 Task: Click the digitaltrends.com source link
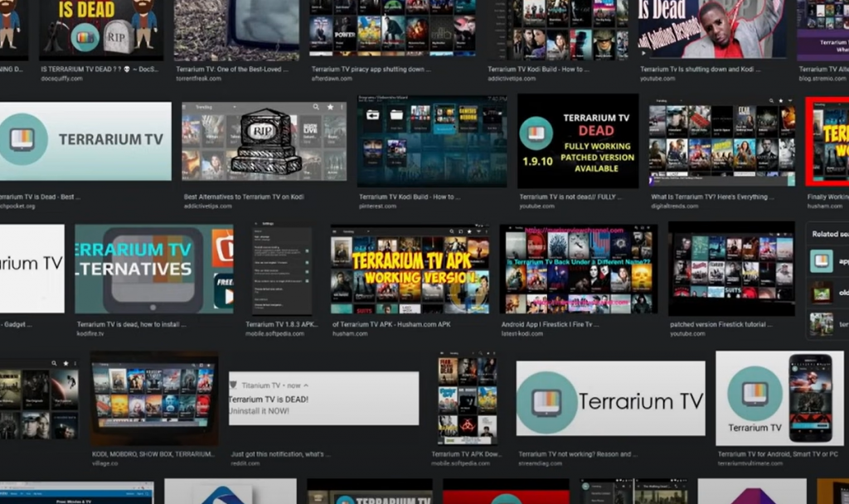pos(675,206)
